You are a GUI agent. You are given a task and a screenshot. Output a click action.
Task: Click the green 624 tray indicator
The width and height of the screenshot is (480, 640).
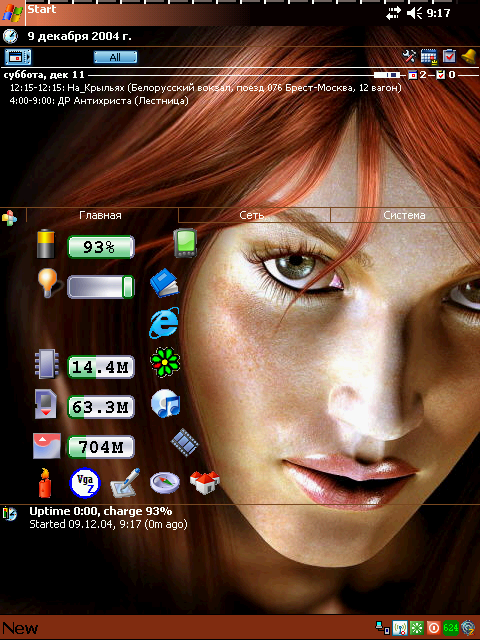451,628
